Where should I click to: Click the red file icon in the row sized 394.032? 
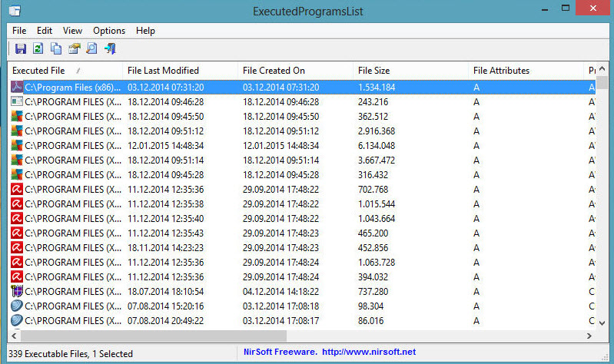click(17, 276)
